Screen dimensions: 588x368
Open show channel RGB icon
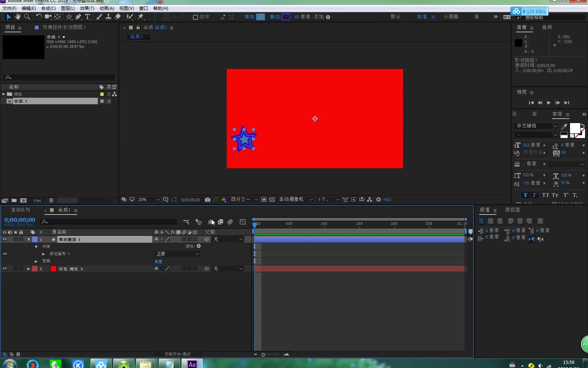click(x=224, y=199)
